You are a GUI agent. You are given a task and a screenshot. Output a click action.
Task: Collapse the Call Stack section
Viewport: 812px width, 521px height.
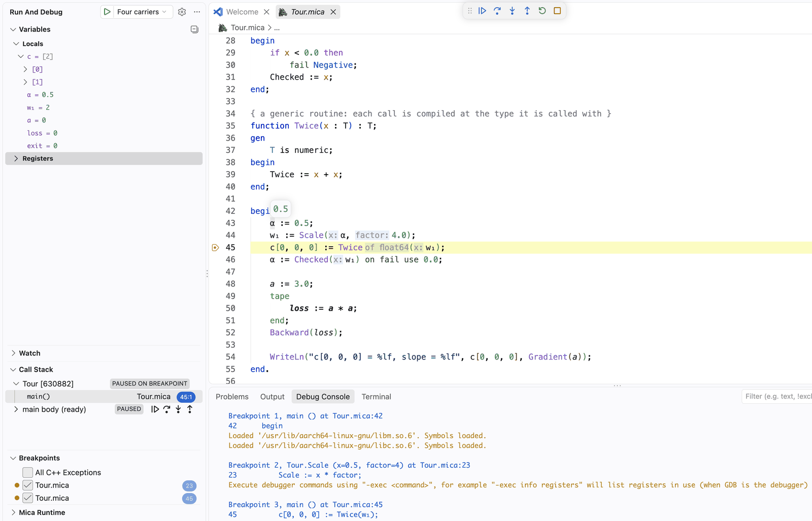pos(13,370)
